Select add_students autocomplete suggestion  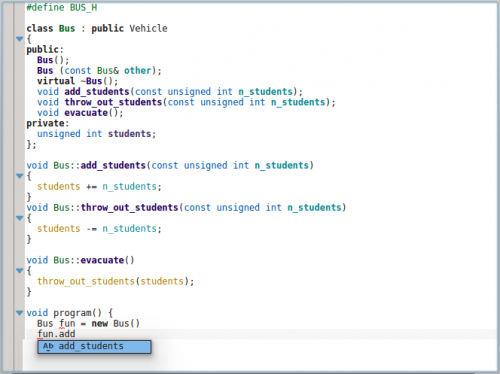[94, 346]
